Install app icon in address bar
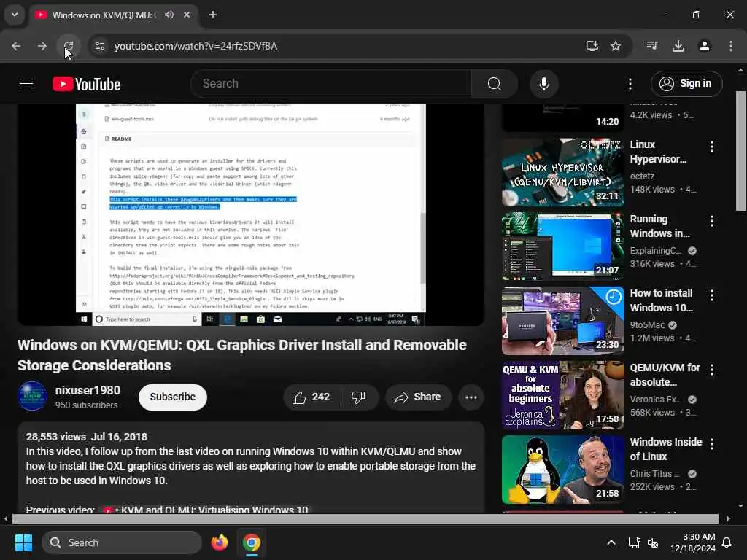This screenshot has width=747, height=560. pos(592,46)
